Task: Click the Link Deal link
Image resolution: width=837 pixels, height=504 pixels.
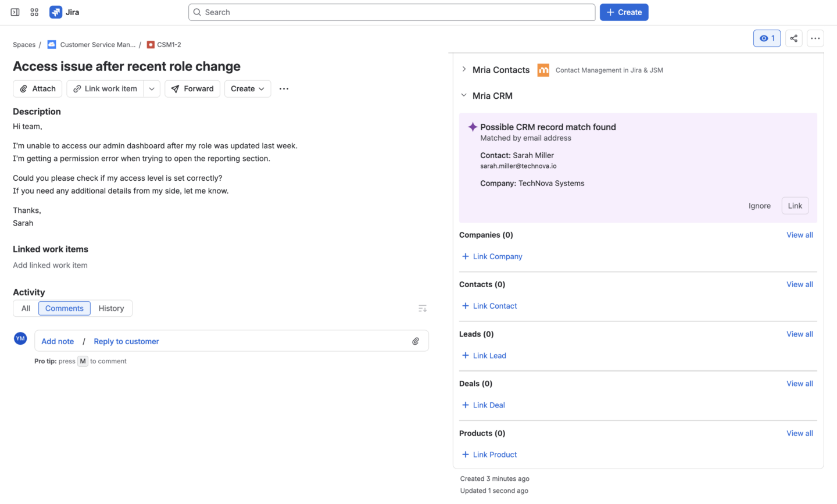Action: tap(484, 405)
